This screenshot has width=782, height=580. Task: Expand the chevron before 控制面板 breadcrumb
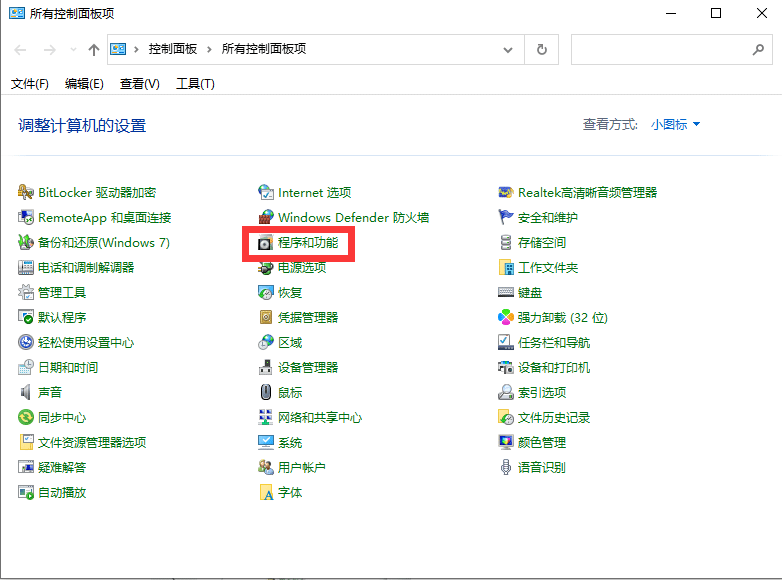pyautogui.click(x=136, y=49)
